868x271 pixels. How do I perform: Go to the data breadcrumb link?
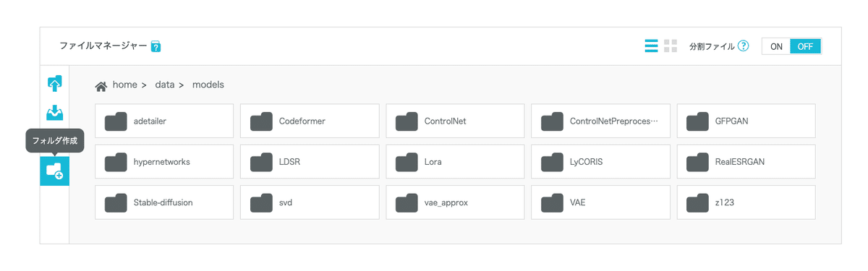coord(165,85)
